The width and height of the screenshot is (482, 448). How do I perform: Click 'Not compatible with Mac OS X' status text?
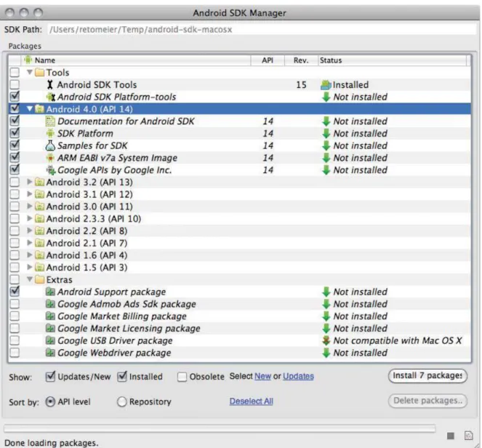pyautogui.click(x=398, y=340)
